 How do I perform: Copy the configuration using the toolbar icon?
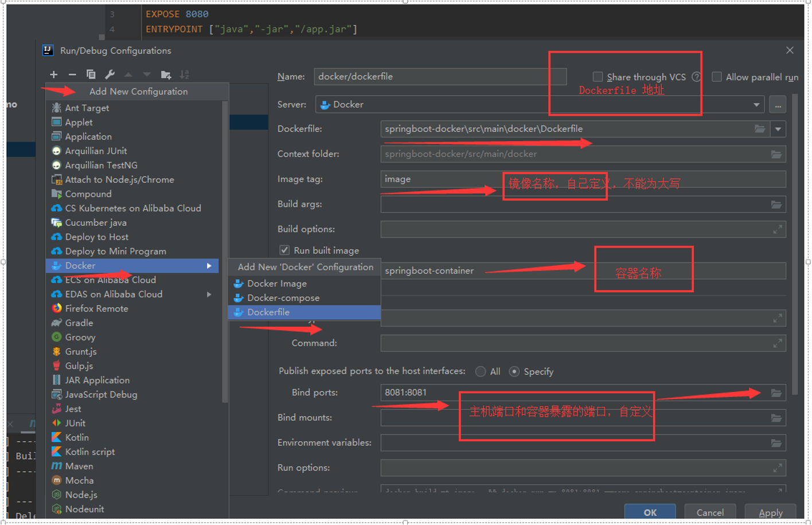click(91, 75)
